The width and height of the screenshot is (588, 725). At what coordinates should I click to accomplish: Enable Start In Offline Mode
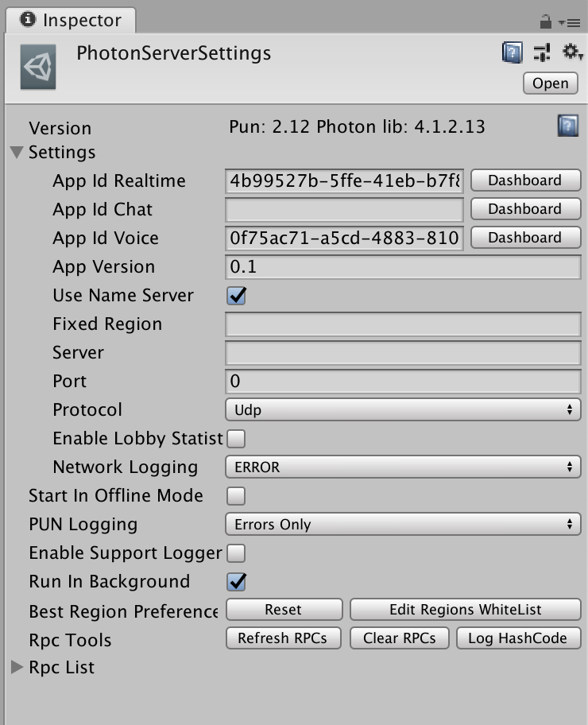(236, 496)
